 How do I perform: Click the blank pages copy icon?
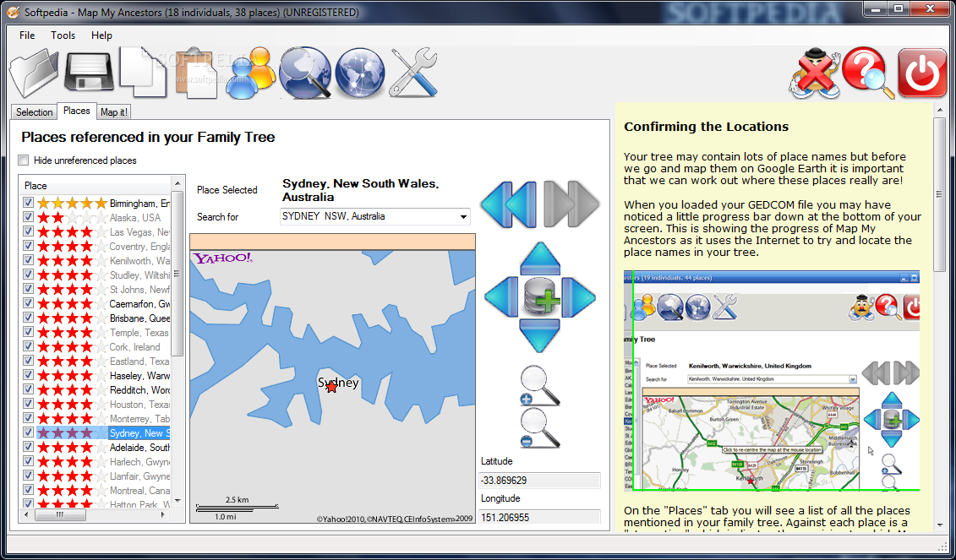tap(143, 72)
